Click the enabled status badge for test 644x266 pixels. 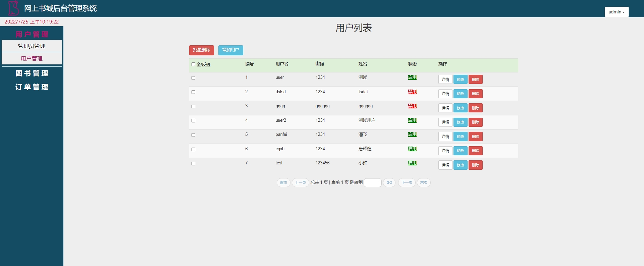coord(412,163)
